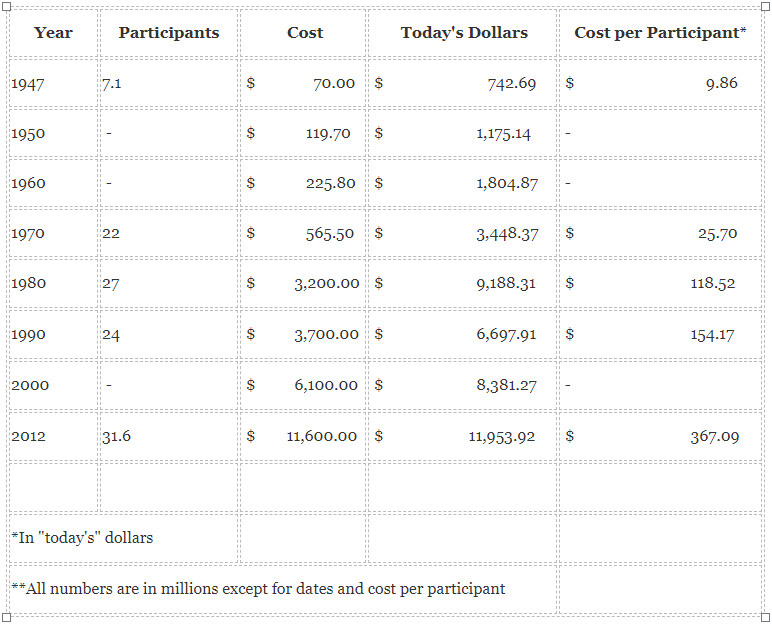This screenshot has height=626, width=772.
Task: Click the top-left table resize handle
Action: click(x=6, y=6)
